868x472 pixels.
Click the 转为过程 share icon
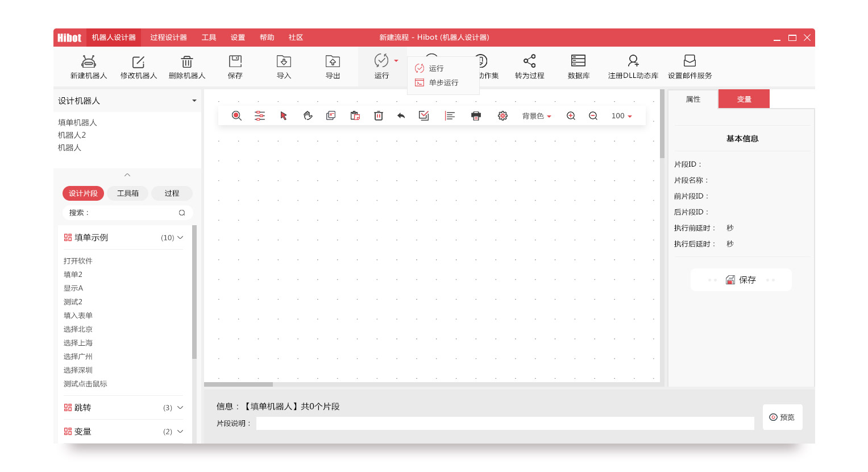coord(529,61)
